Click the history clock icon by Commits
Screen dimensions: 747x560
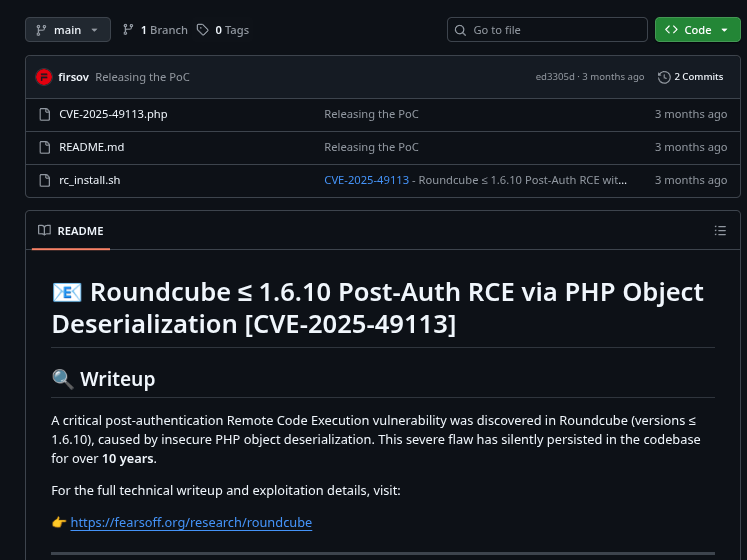(x=664, y=77)
